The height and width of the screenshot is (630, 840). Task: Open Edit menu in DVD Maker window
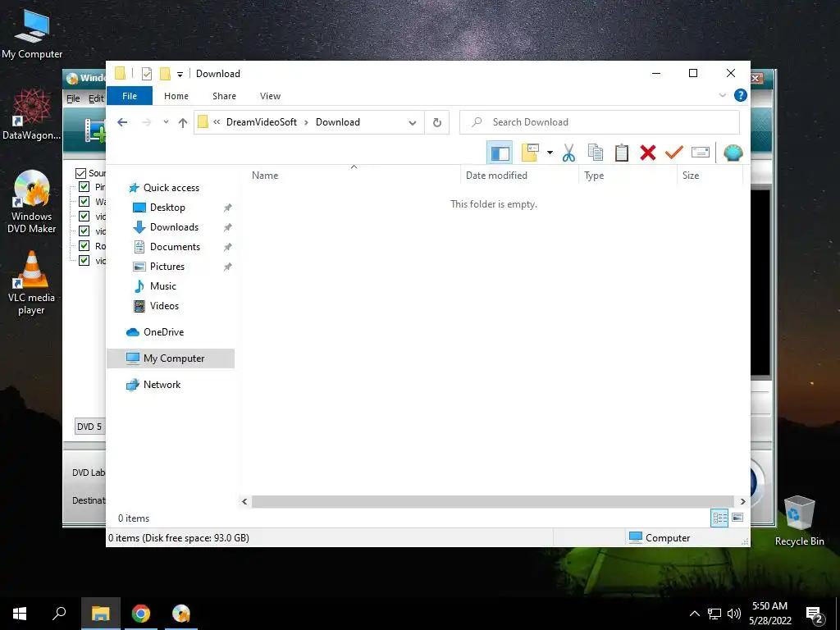[96, 98]
